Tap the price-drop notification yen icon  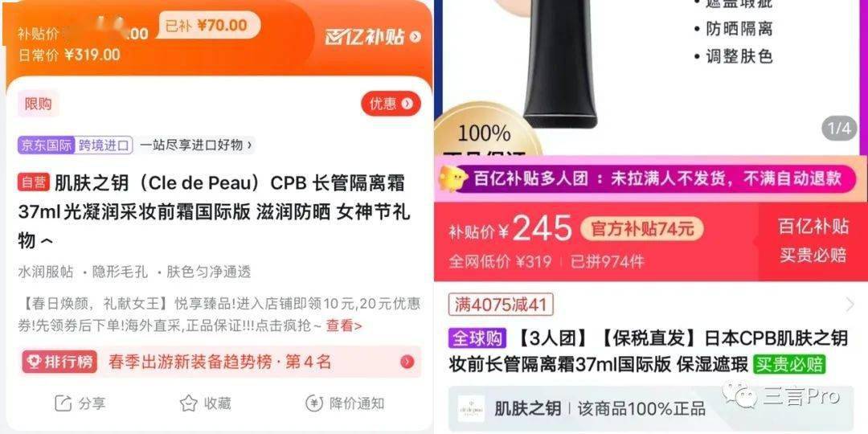(314, 403)
